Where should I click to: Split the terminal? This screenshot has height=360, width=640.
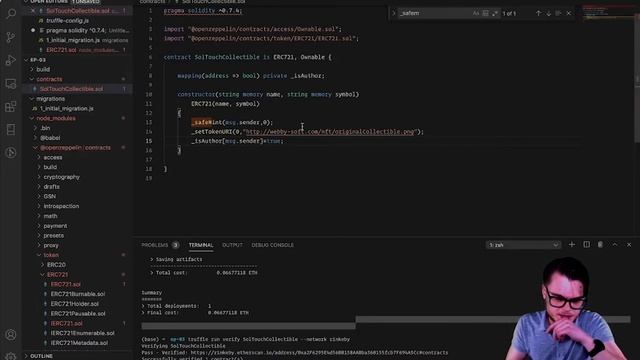(x=587, y=244)
